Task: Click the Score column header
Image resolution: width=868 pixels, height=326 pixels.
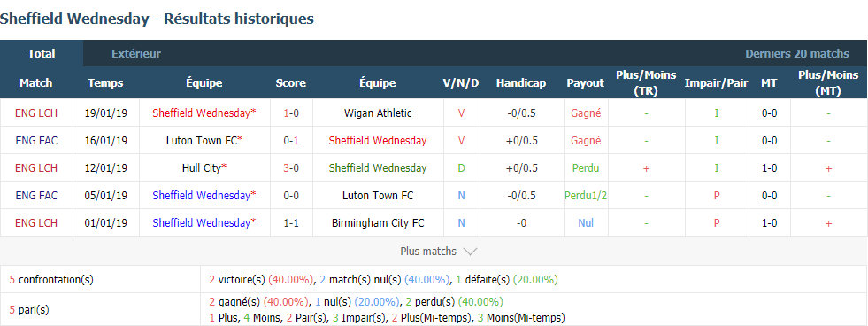Action: pyautogui.click(x=290, y=83)
